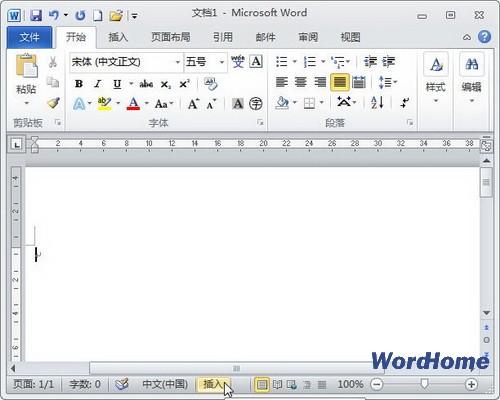
Task: Open Numbering list dropdown arrow
Action: click(323, 62)
